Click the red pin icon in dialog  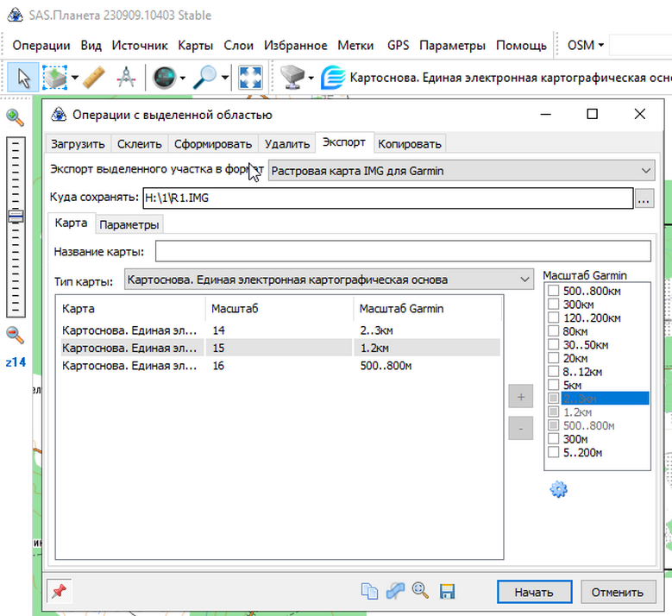(x=61, y=591)
